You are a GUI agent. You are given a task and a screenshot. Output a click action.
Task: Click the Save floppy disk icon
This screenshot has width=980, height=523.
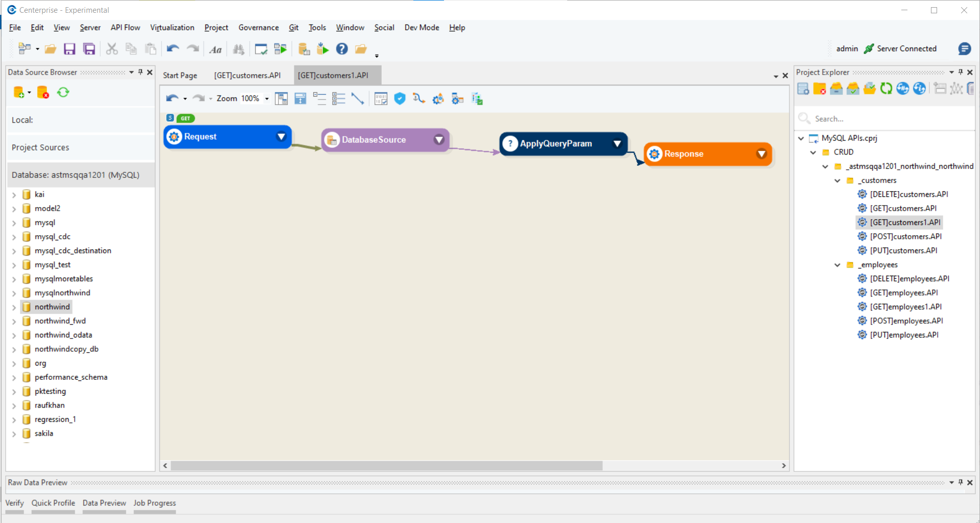click(x=69, y=49)
